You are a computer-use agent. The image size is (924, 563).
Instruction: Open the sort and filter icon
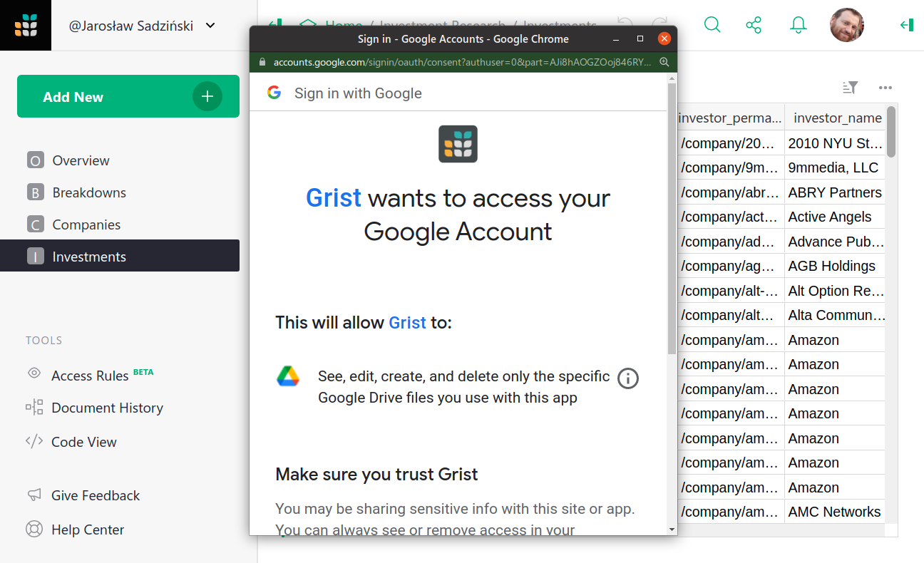click(850, 87)
